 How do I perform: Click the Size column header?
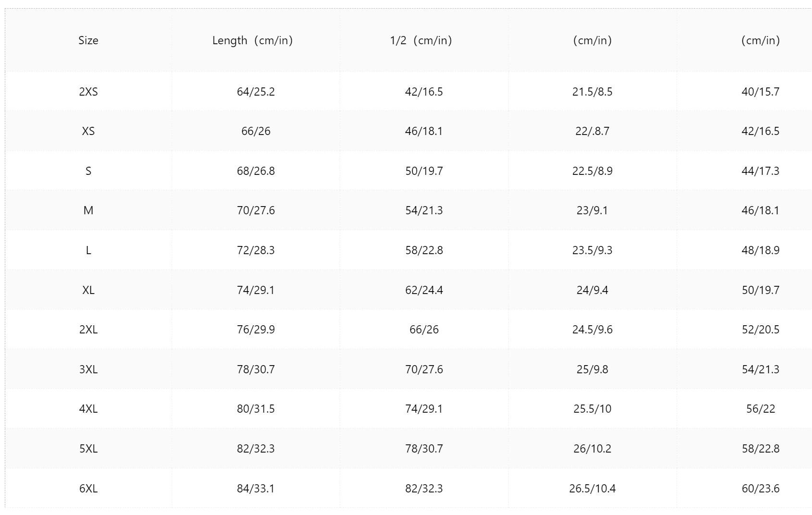coord(88,40)
